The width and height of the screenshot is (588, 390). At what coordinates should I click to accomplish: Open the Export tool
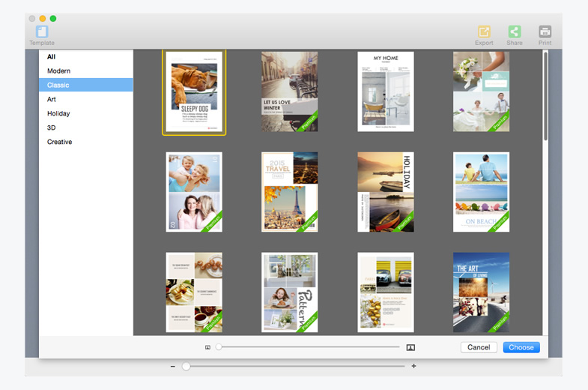pos(484,32)
